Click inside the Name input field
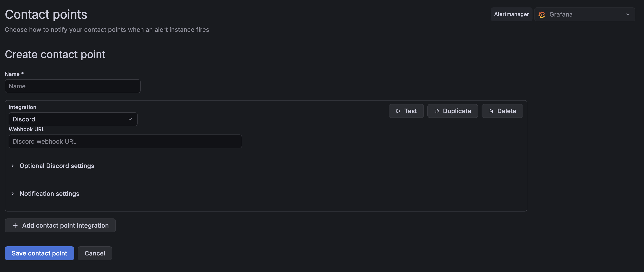 pyautogui.click(x=72, y=86)
